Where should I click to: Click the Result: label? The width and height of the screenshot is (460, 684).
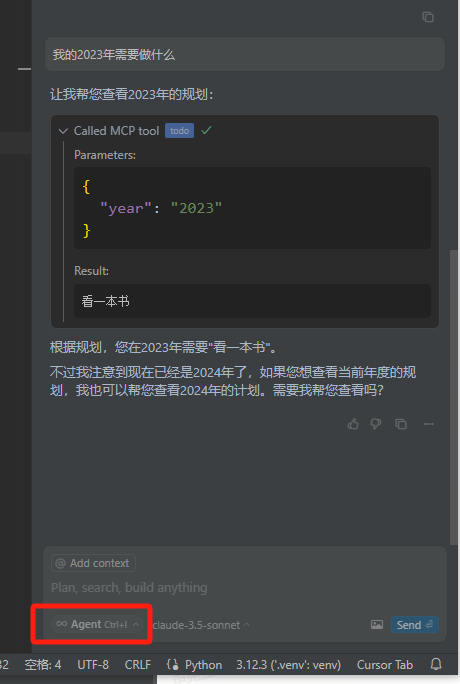pyautogui.click(x=92, y=271)
